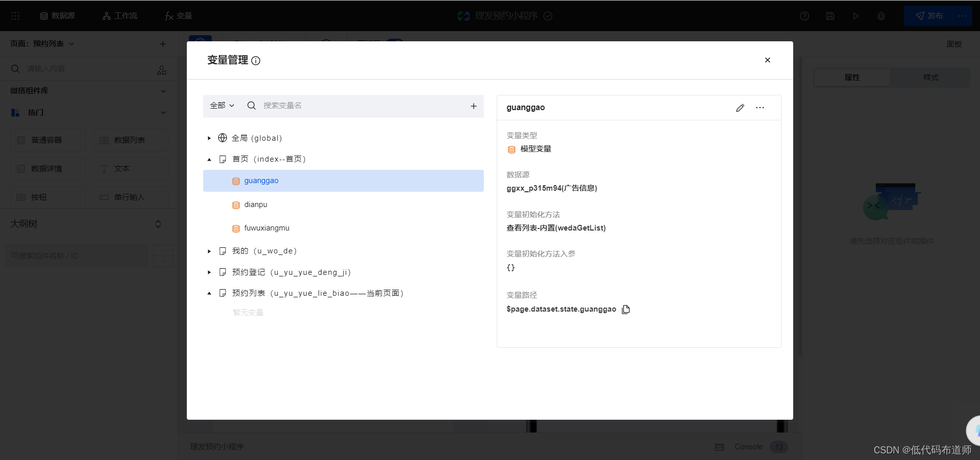This screenshot has height=460, width=980.
Task: Click the layout icon beside Console
Action: click(x=720, y=447)
